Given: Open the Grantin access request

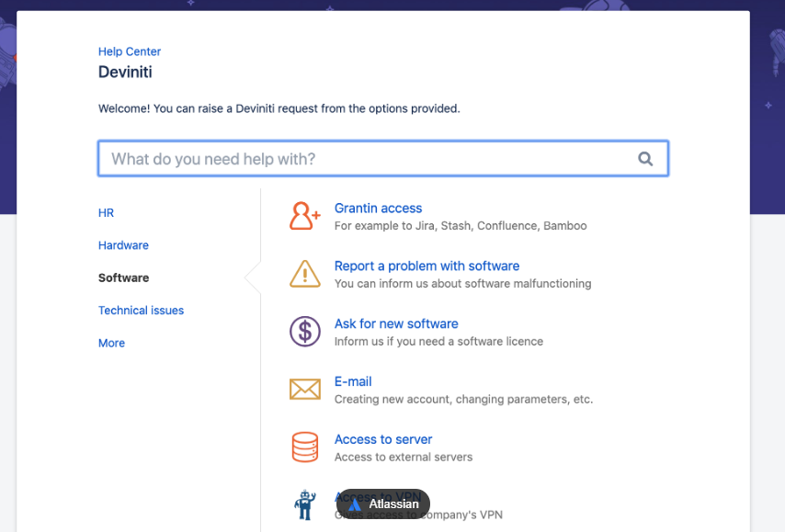Looking at the screenshot, I should click(378, 209).
